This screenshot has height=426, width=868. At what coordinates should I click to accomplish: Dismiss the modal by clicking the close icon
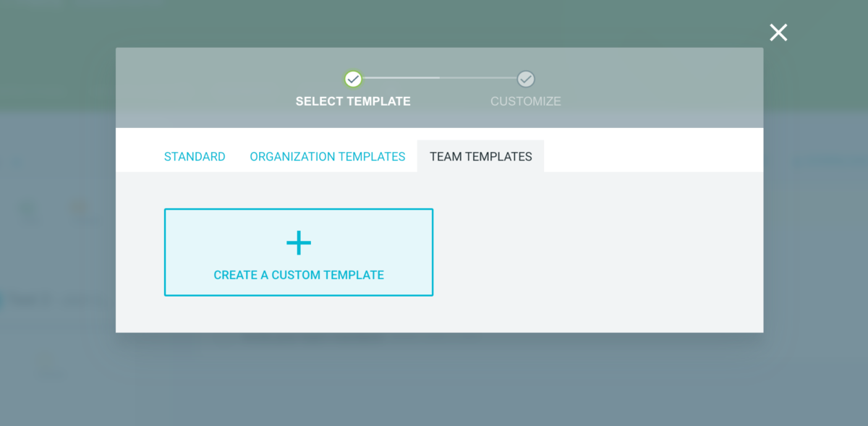[778, 32]
